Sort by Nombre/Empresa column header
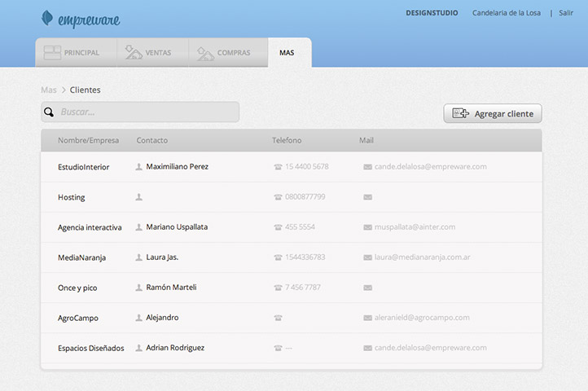Screen dimensions: 588x391 click(x=88, y=140)
